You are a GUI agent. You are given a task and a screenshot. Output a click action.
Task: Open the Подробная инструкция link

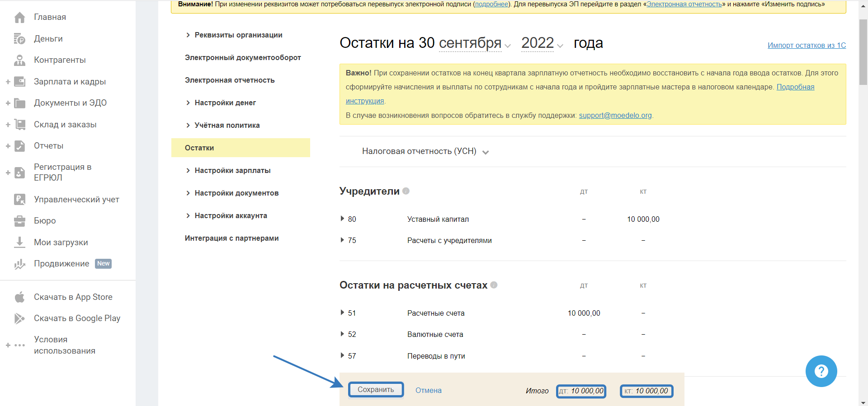pos(795,87)
